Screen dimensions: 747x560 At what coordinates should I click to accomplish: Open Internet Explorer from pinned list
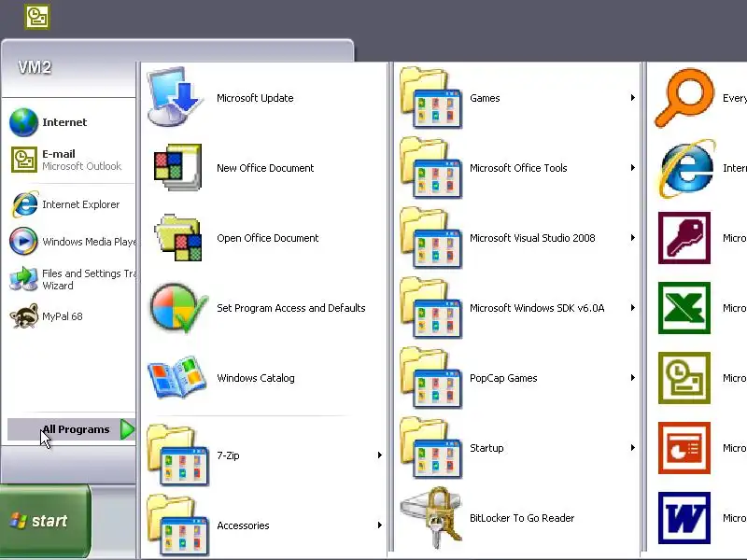[71, 204]
